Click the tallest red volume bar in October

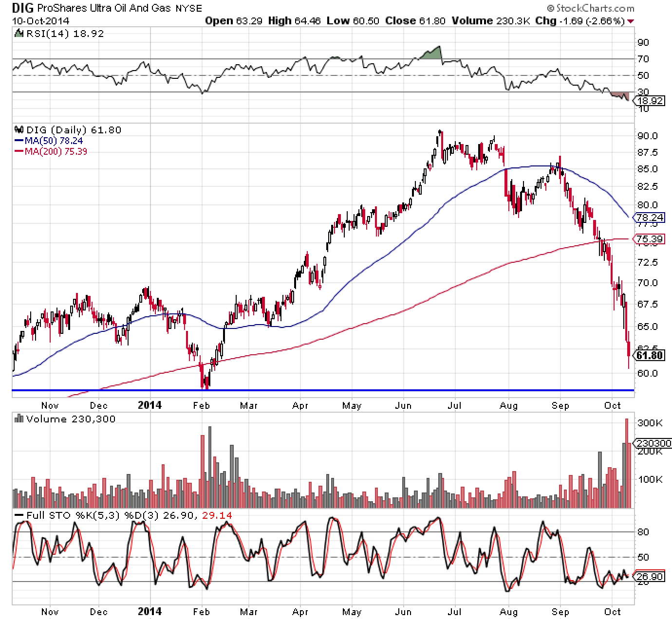[627, 463]
